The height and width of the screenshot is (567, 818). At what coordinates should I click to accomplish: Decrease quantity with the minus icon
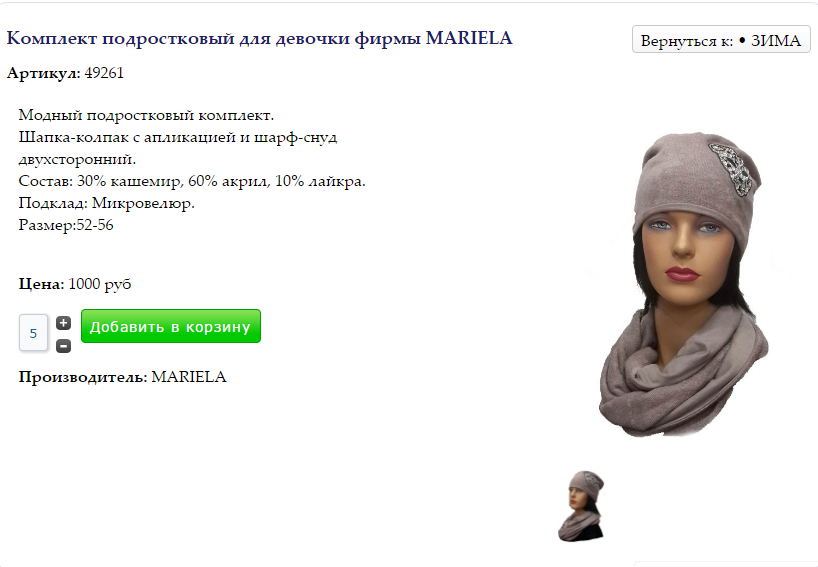[63, 345]
